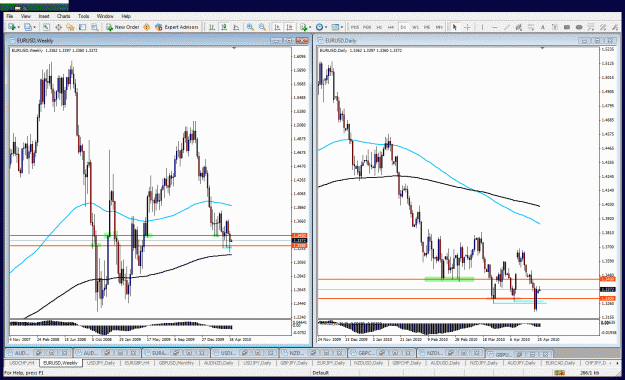Click the connection status 286/1 kb

[590, 373]
